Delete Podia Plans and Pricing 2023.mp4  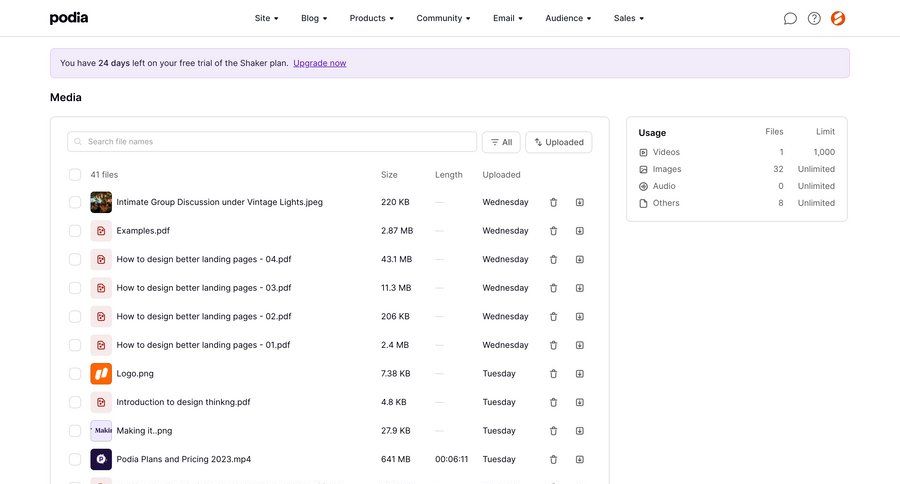553,459
